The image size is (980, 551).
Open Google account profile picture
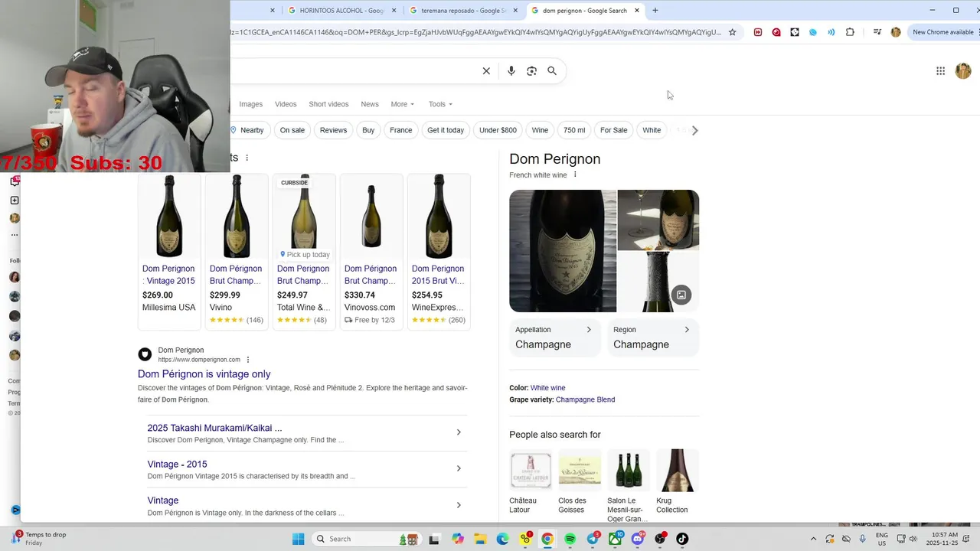point(963,71)
